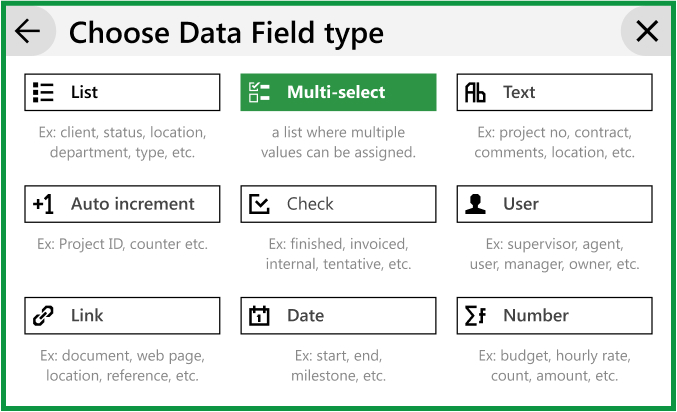Click the chain link icon
This screenshot has height=412, width=677.
tap(43, 316)
